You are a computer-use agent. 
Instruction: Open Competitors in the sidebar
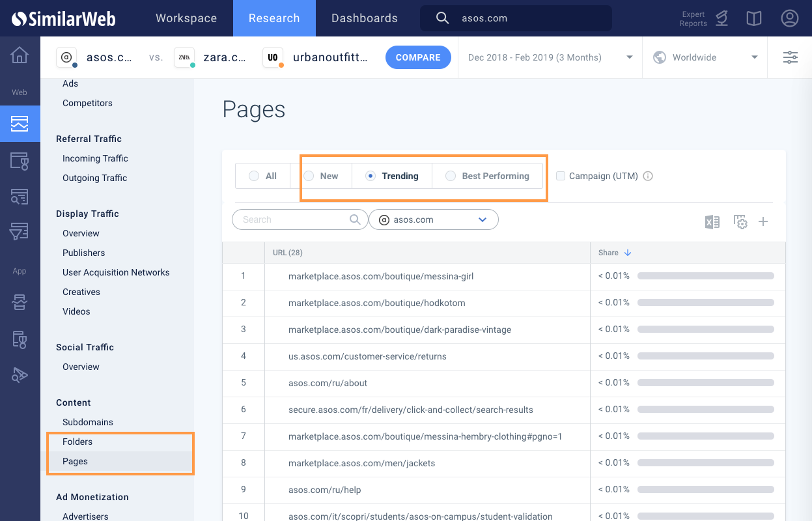(x=87, y=103)
